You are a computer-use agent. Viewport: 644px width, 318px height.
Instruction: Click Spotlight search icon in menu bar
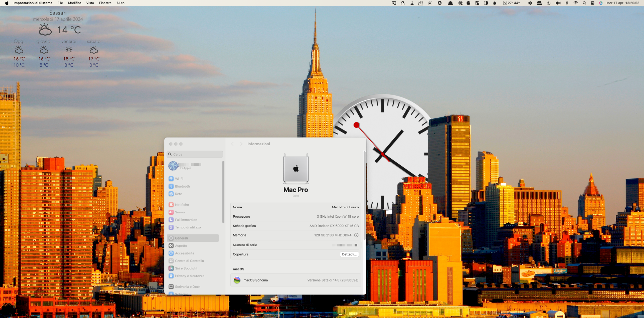pos(584,3)
